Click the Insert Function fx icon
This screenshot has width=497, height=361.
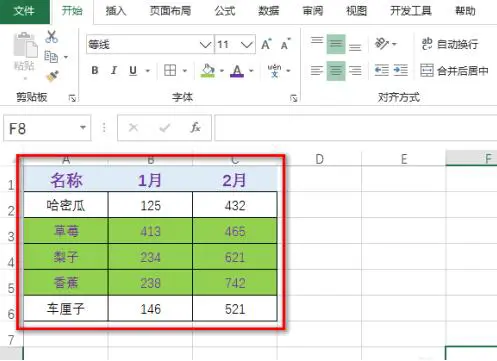tap(195, 127)
